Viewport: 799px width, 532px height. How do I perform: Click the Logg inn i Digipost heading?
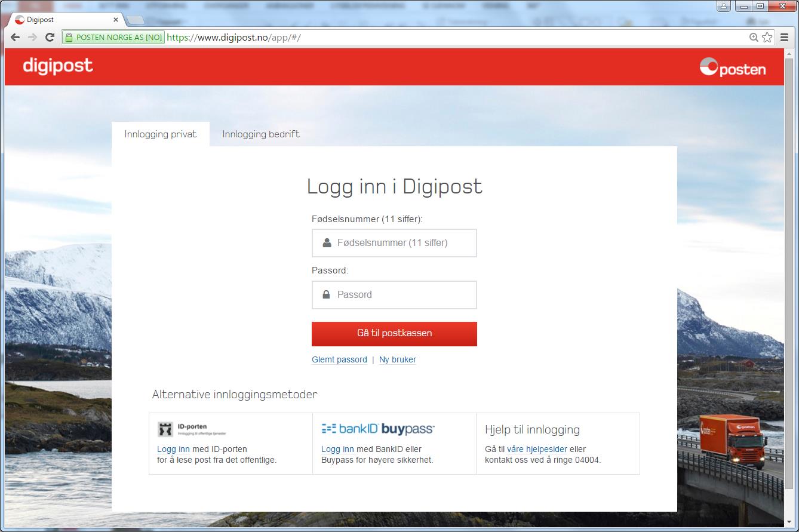coord(395,186)
